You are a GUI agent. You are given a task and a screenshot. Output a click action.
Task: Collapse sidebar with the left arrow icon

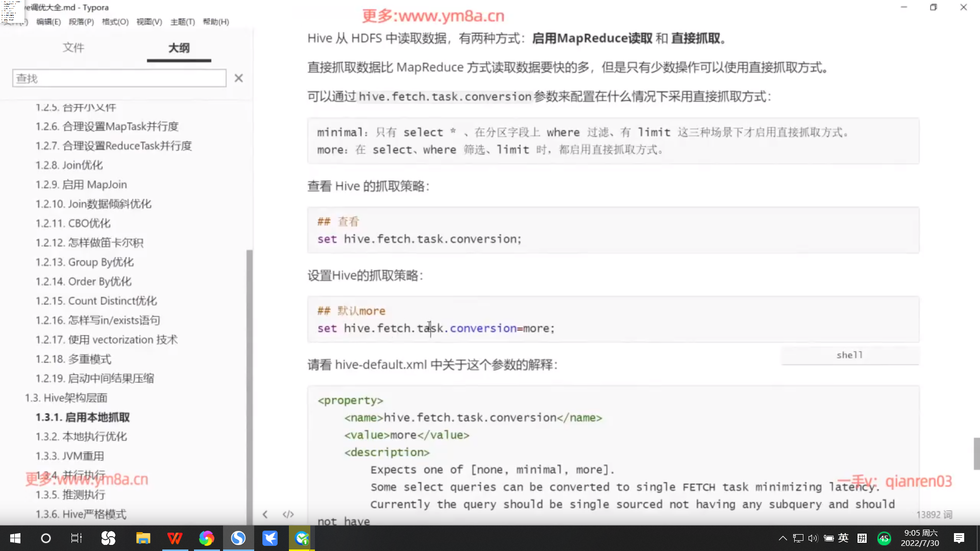point(265,514)
